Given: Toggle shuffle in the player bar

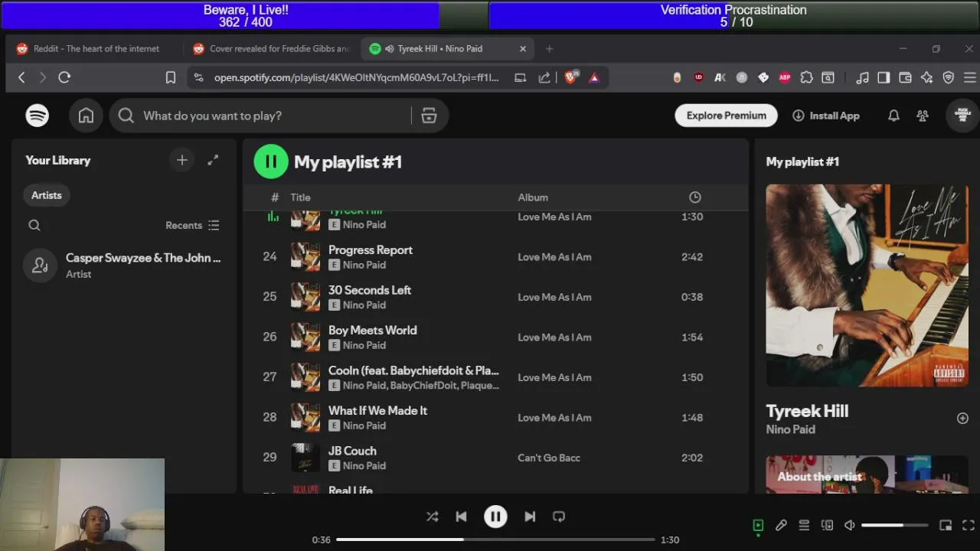Looking at the screenshot, I should [433, 517].
